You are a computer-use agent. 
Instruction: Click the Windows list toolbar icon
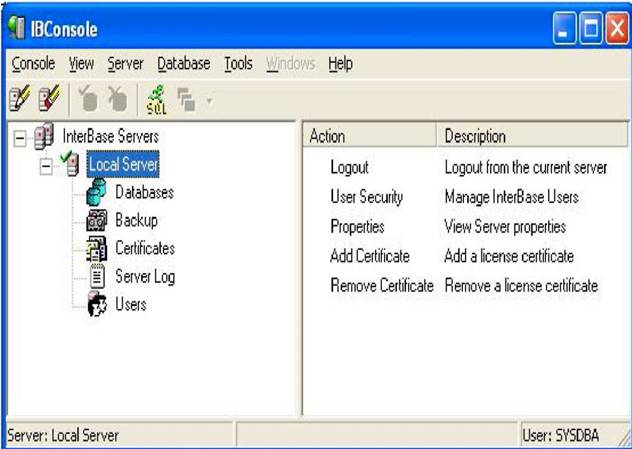(x=186, y=99)
